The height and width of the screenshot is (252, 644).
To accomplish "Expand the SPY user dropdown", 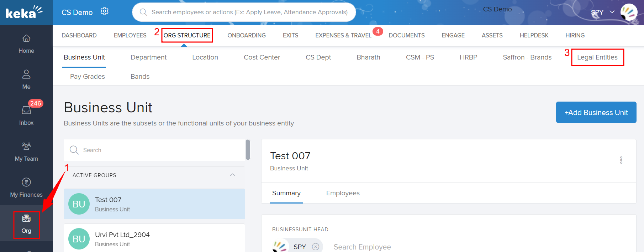I will tap(612, 12).
